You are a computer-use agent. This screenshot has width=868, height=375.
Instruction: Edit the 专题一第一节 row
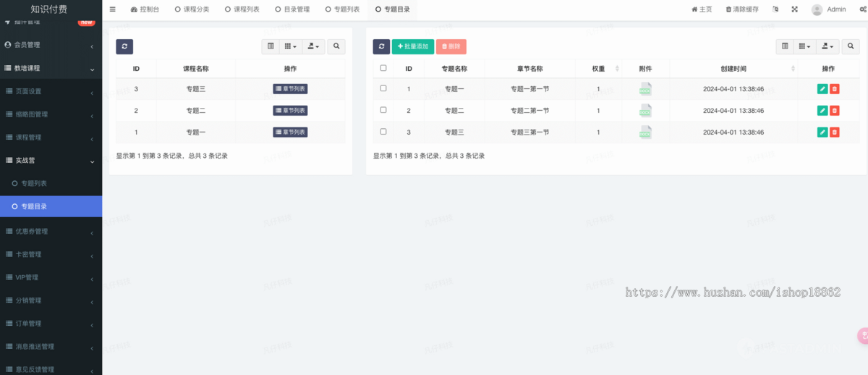pyautogui.click(x=822, y=89)
